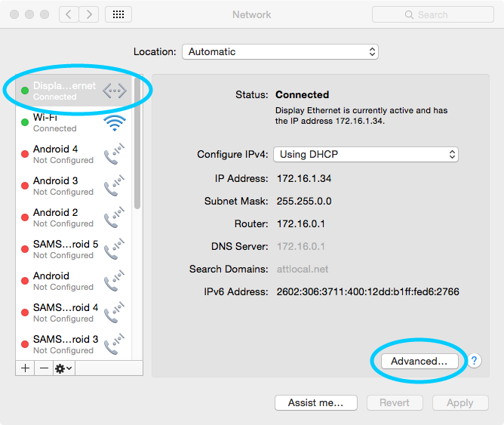
Task: Click the Android 4 phone icon
Action: click(114, 154)
